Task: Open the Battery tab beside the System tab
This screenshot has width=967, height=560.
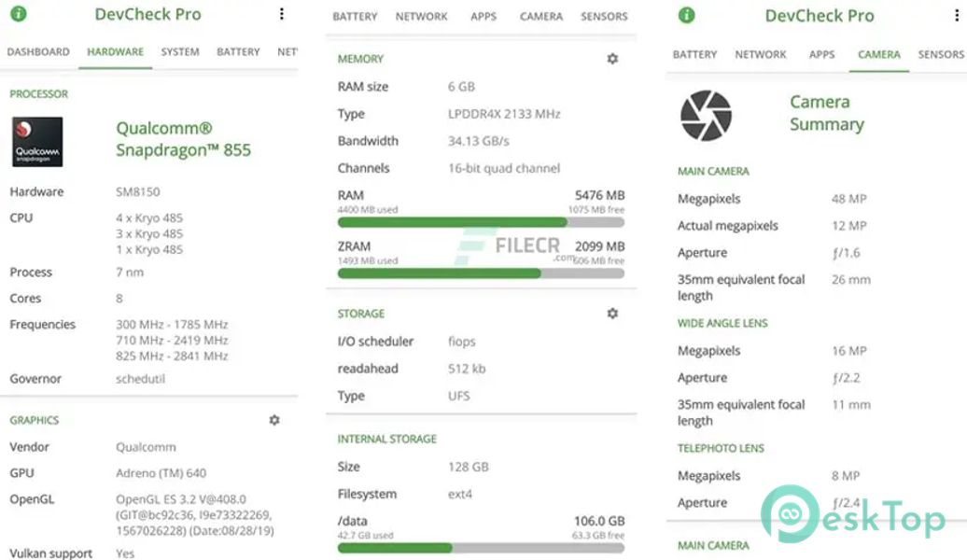Action: [x=238, y=52]
